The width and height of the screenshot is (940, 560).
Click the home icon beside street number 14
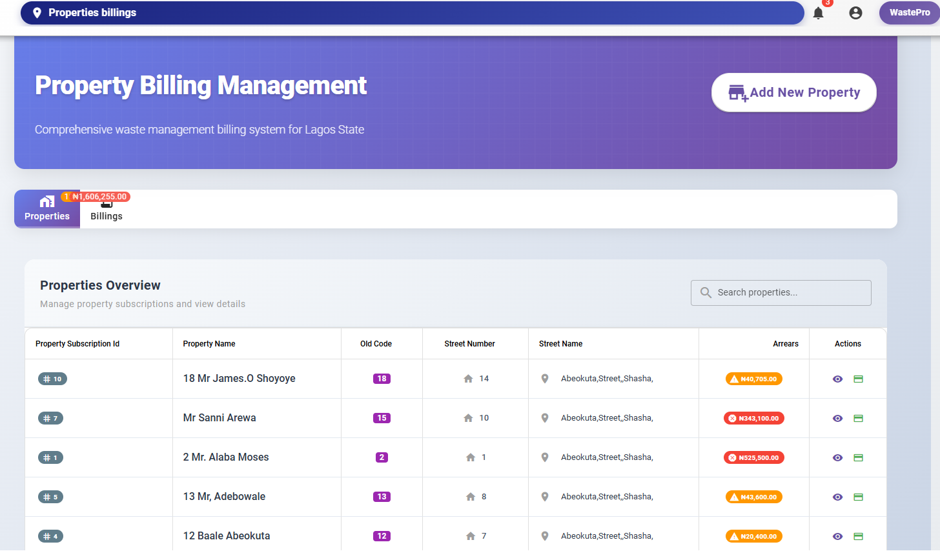click(468, 379)
